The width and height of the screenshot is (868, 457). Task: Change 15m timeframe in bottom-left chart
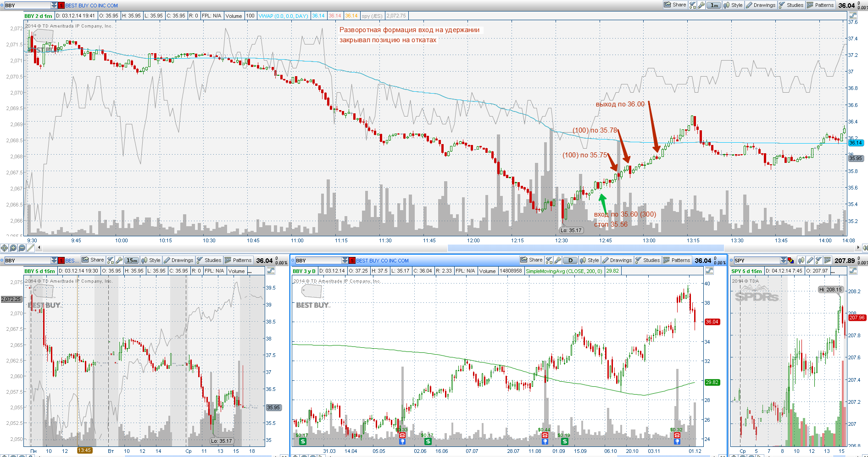(x=132, y=260)
